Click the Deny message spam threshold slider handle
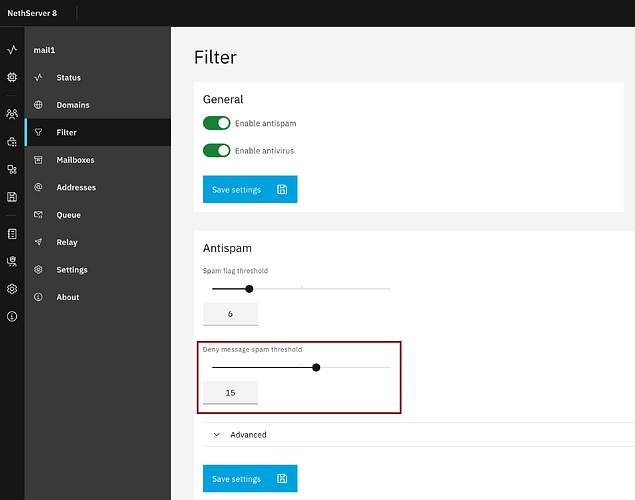 pyautogui.click(x=316, y=367)
